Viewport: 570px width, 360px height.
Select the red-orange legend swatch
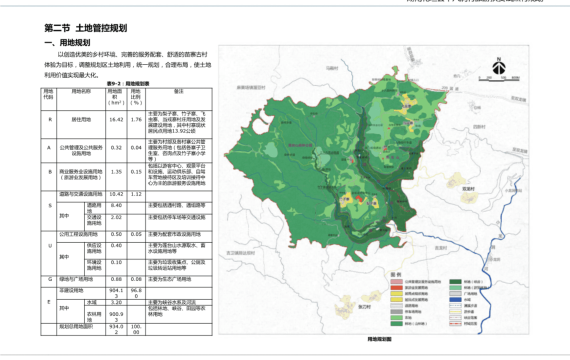coord(397,288)
